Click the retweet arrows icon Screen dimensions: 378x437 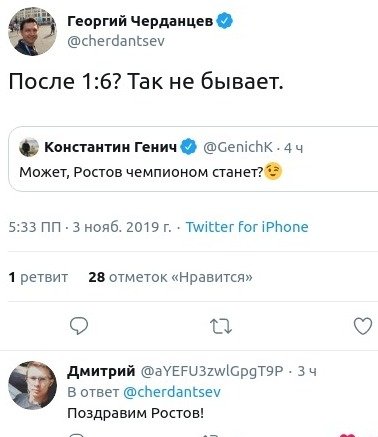coord(221,326)
